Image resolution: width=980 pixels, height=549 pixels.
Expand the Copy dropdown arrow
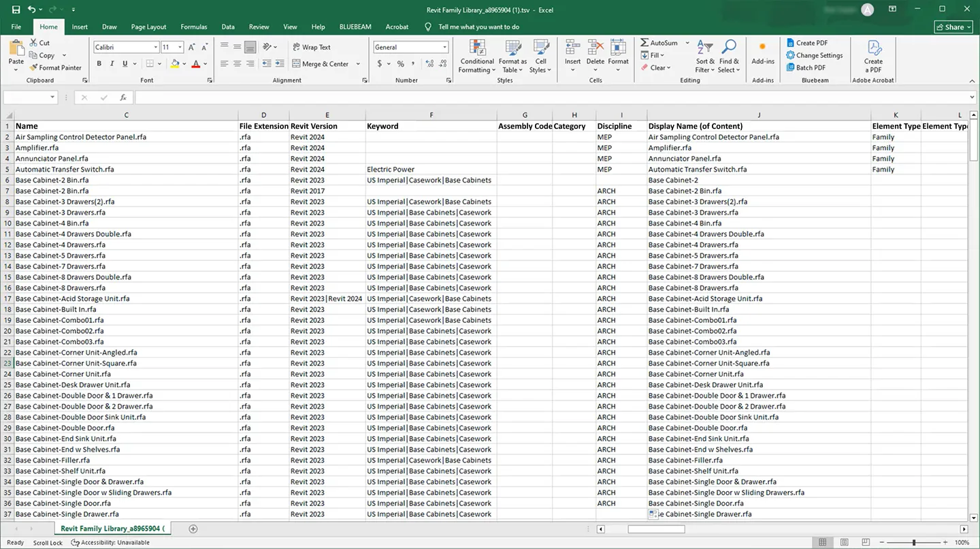[x=64, y=55]
